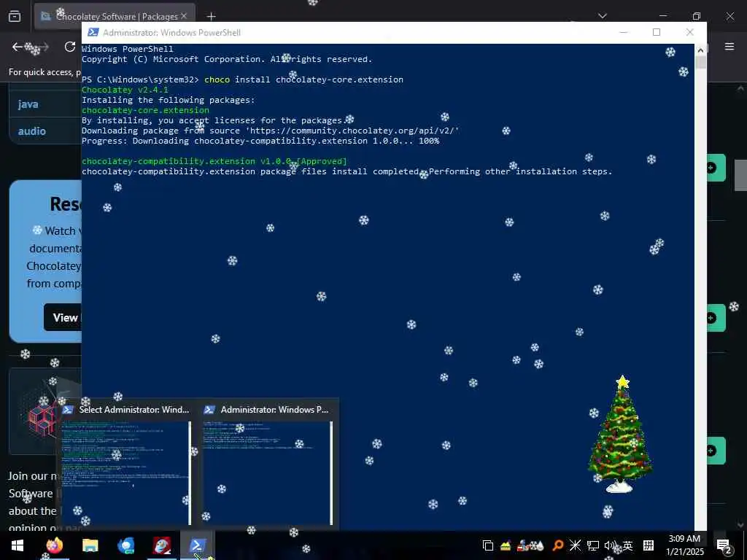Click the browser page scrollbar thumb
Image resolution: width=747 pixels, height=560 pixels.
tap(740, 175)
